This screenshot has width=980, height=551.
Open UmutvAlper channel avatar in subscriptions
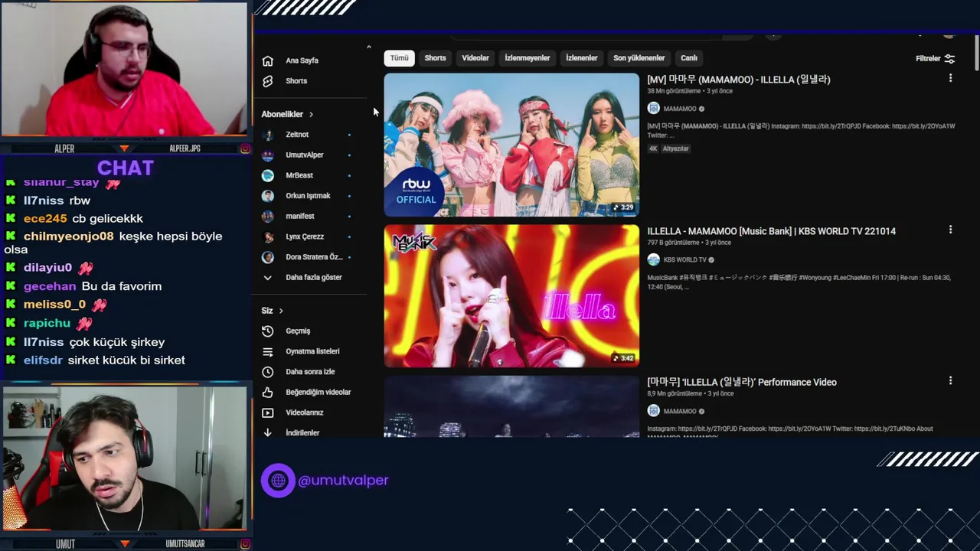coord(267,155)
